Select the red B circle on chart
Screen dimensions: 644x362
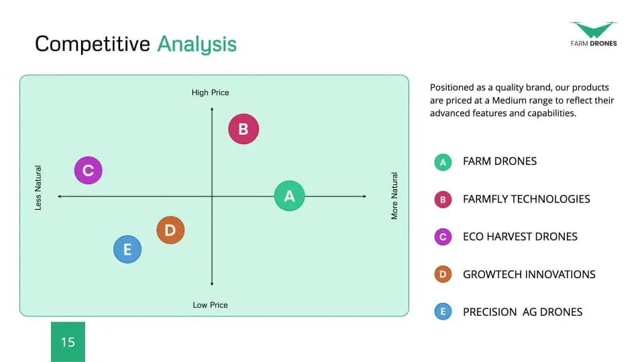(x=244, y=129)
